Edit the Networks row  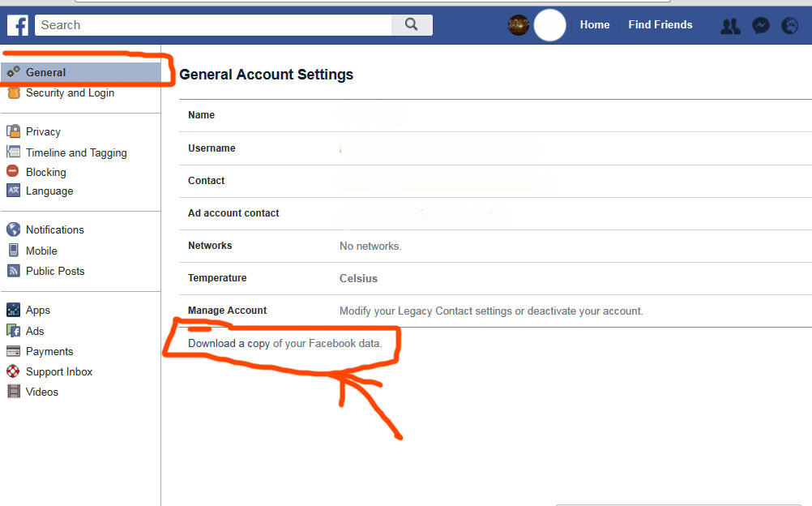[496, 246]
